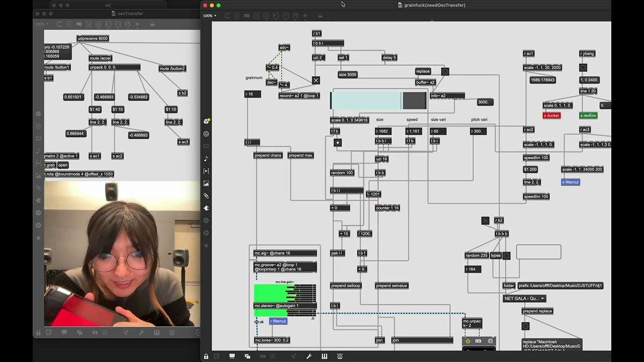Click the waveform display selection area
This screenshot has width=644, height=362.
coord(378,101)
